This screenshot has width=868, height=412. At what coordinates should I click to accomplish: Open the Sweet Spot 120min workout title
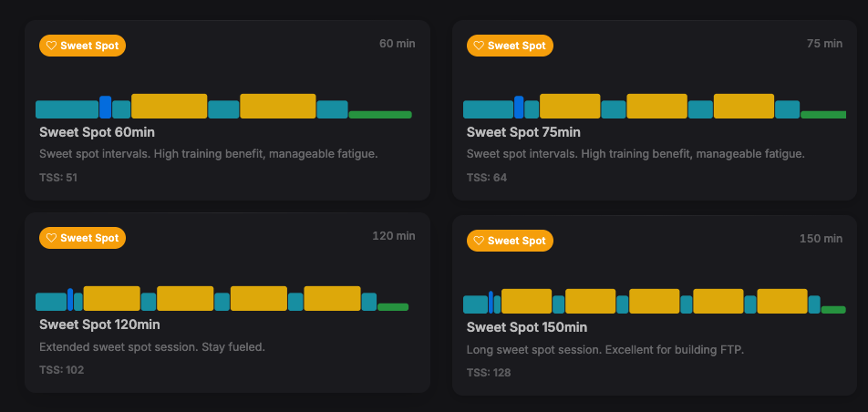tap(100, 324)
